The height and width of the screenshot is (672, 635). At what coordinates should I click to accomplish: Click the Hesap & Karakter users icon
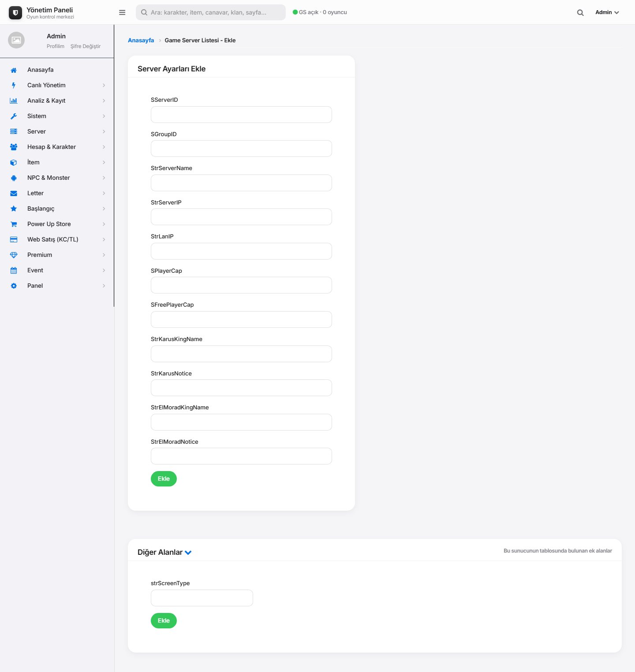tap(14, 147)
